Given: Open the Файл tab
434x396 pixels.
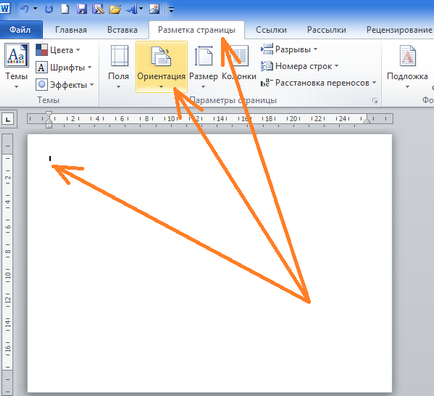Looking at the screenshot, I should click(20, 30).
